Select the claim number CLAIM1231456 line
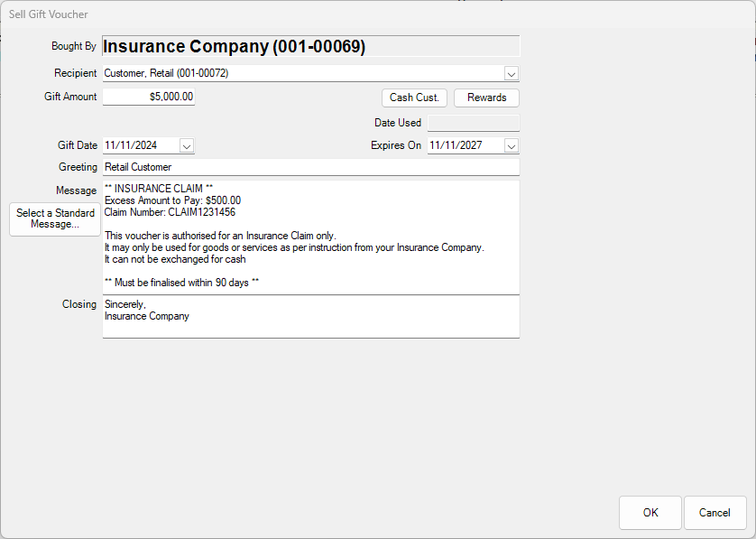The width and height of the screenshot is (756, 539). [x=162, y=211]
